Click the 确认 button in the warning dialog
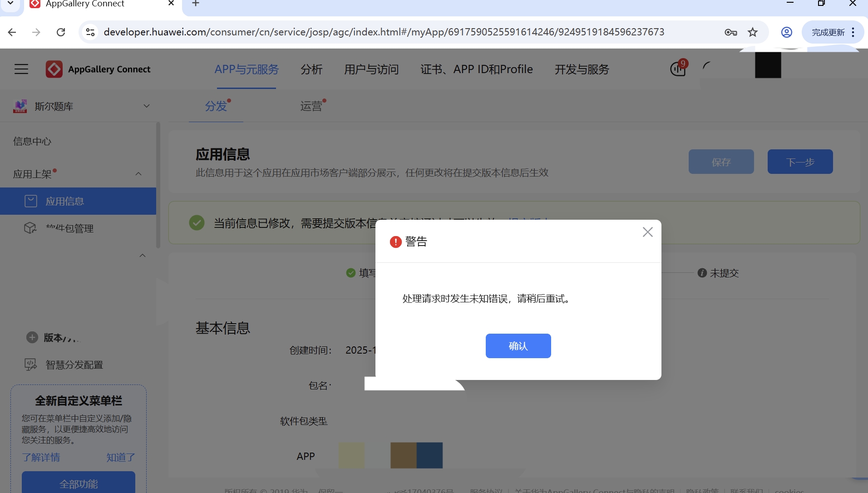868x493 pixels. click(518, 346)
